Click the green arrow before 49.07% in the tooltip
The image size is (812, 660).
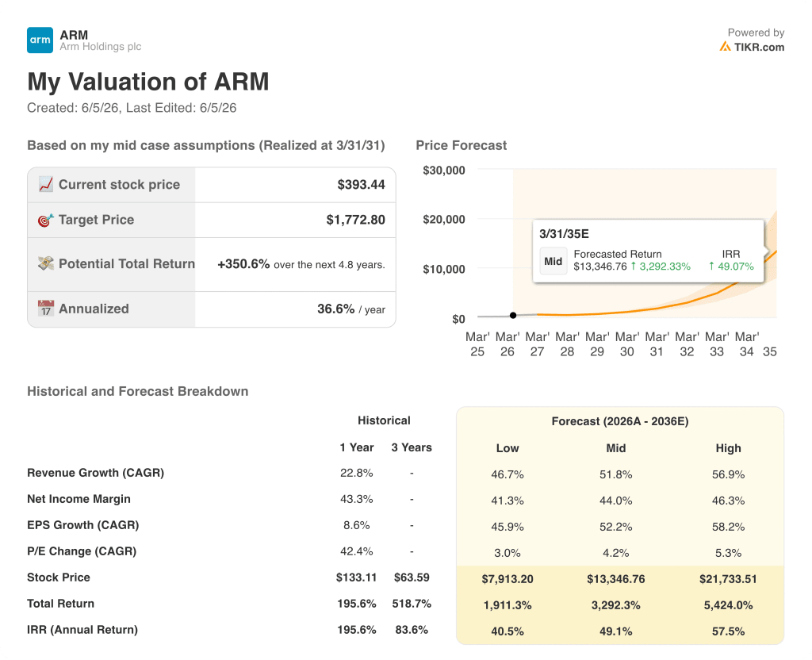coord(711,267)
